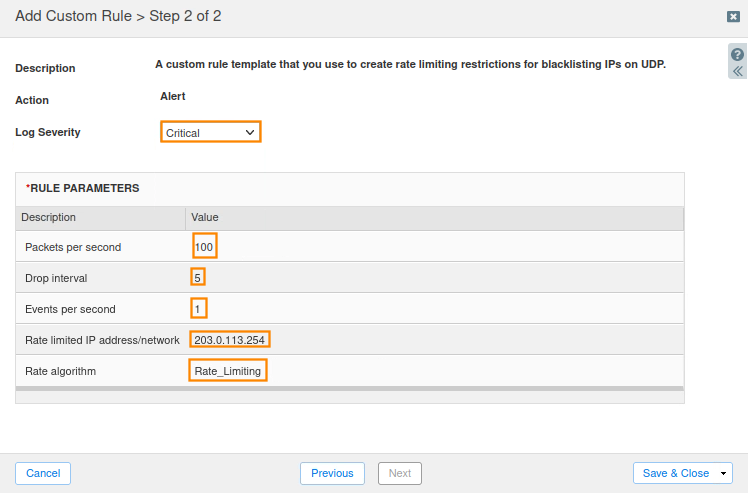This screenshot has height=493, width=748.
Task: Open the help question mark icon
Action: pos(737,55)
